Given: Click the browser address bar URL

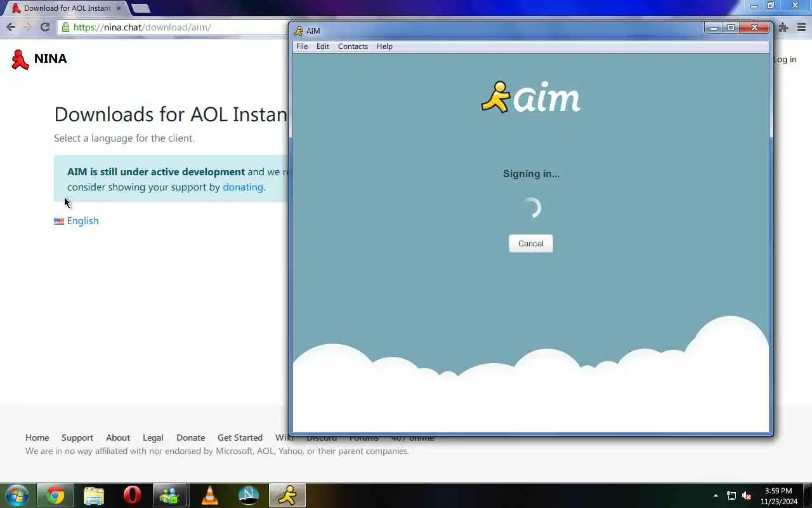Looking at the screenshot, I should 142,27.
